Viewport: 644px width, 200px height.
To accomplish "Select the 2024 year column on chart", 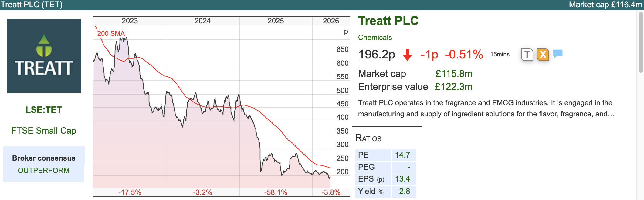I will tap(202, 21).
